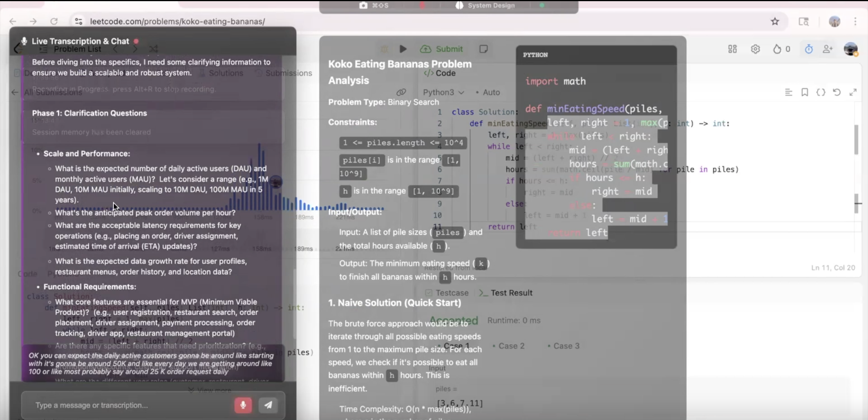Switch to the Solutions tab

coord(221,73)
